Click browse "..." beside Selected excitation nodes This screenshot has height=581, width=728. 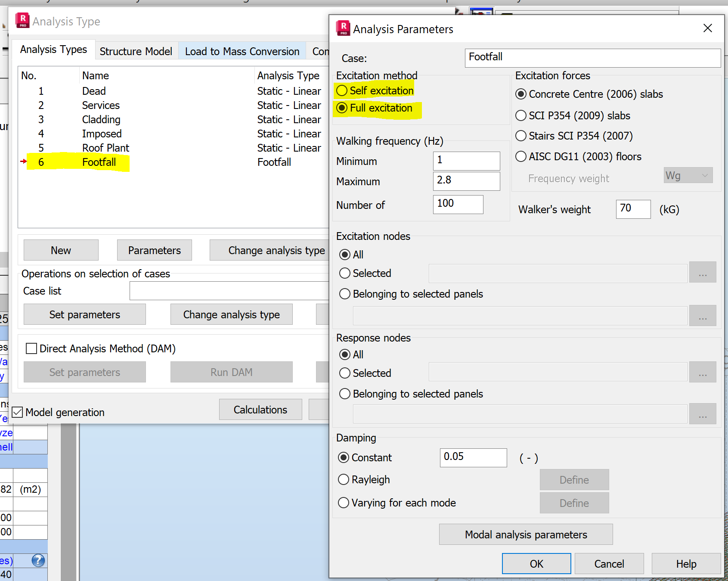(703, 273)
